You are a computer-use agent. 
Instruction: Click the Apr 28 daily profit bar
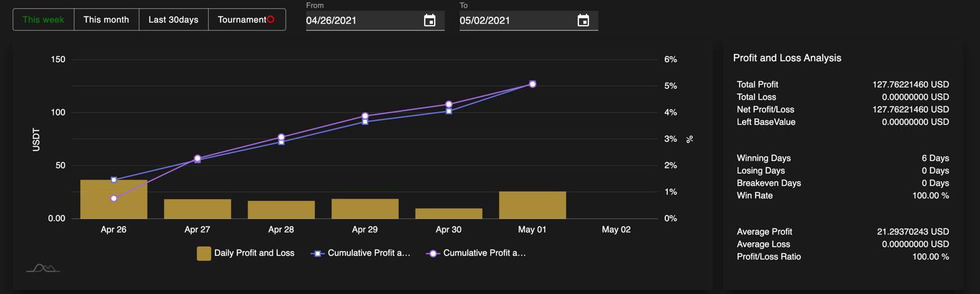click(281, 210)
